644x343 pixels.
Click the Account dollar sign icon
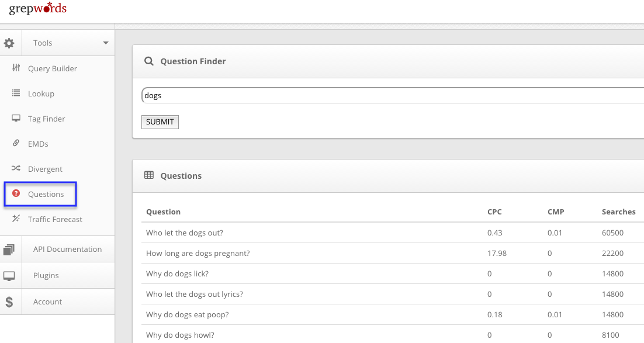(x=9, y=302)
